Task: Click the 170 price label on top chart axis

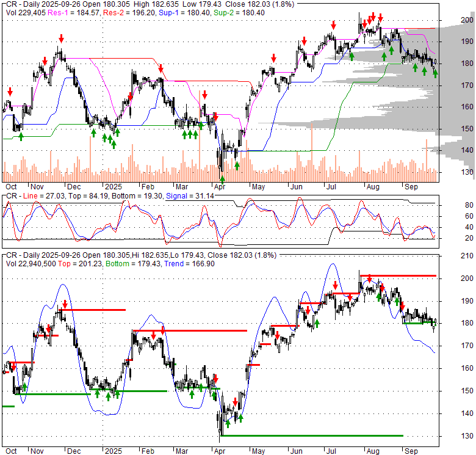Action: tap(467, 86)
